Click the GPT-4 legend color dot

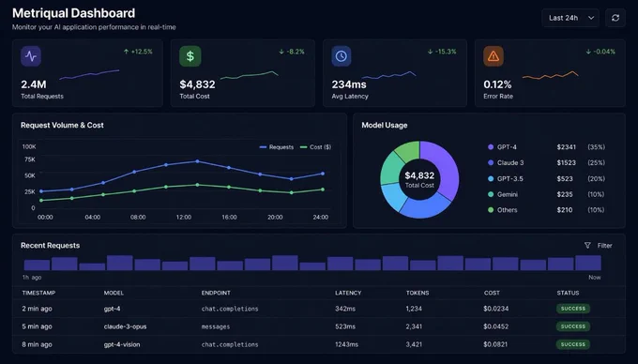pos(491,147)
